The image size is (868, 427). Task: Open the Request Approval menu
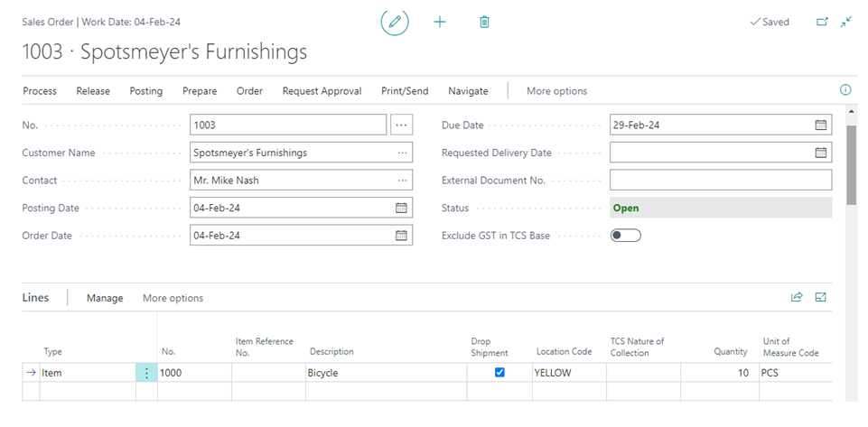point(322,91)
